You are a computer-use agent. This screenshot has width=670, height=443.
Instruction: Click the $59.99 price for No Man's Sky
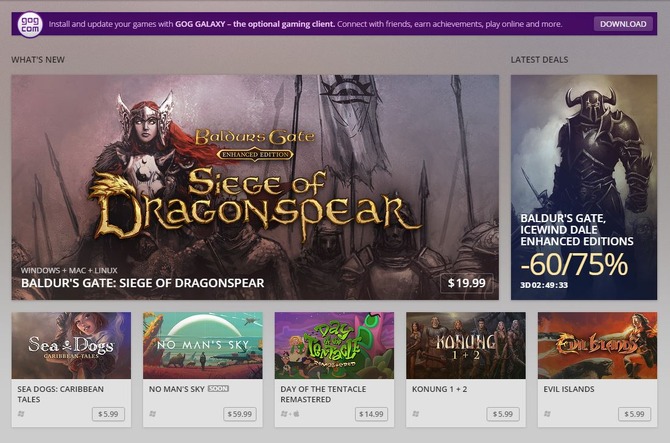point(239,413)
